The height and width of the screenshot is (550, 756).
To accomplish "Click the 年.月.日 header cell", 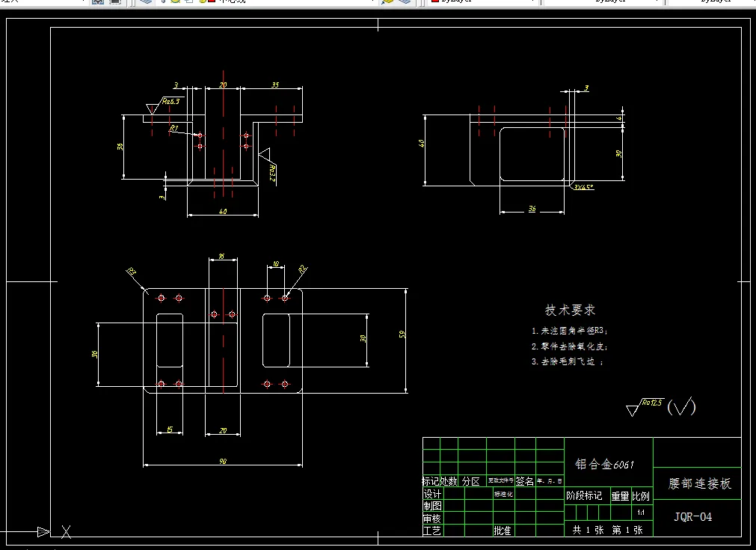I will (x=550, y=481).
